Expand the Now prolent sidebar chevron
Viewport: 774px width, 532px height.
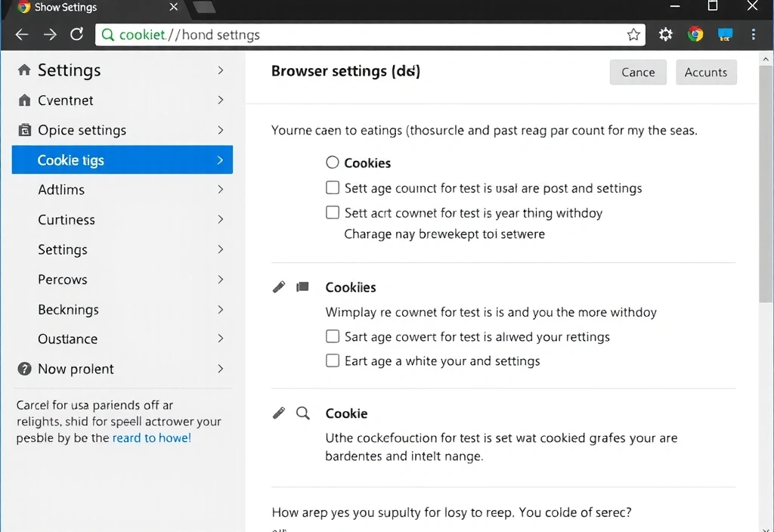220,369
